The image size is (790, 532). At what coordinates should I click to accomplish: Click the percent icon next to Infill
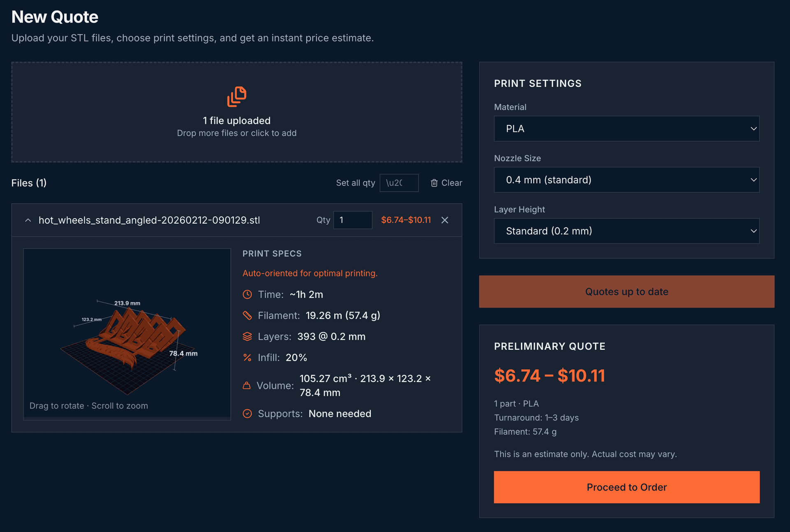247,358
